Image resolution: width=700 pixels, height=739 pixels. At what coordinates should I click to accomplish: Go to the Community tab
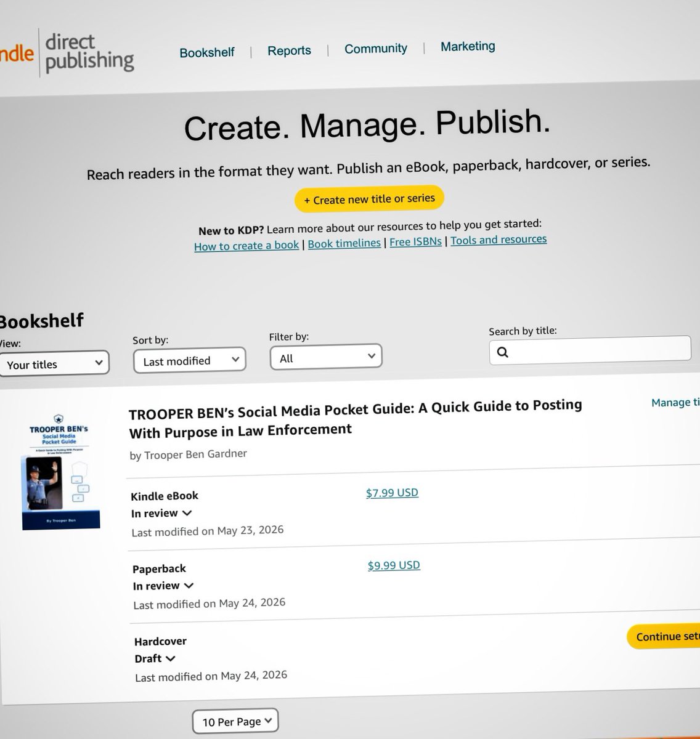pyautogui.click(x=376, y=49)
